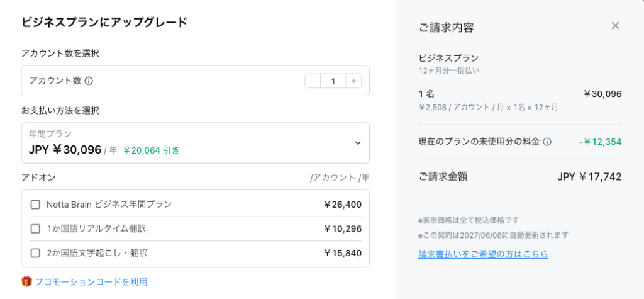Viewport: 644px width, 299px height.
Task: Click the gift icon by promotion code
Action: pos(26,282)
